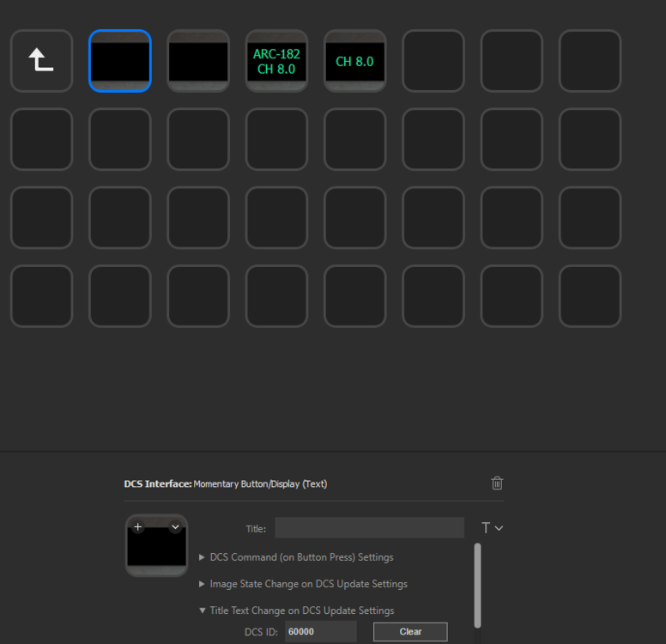Click the DCS Interface action title text

point(226,483)
